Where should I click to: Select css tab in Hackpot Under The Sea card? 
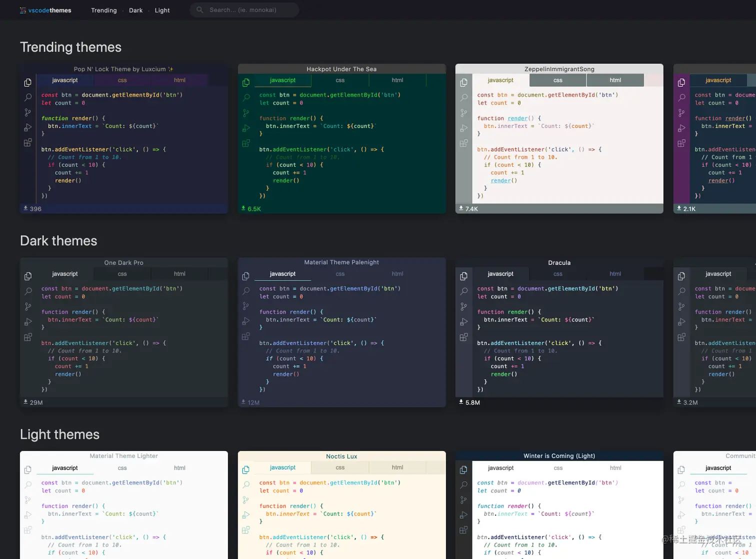[340, 80]
